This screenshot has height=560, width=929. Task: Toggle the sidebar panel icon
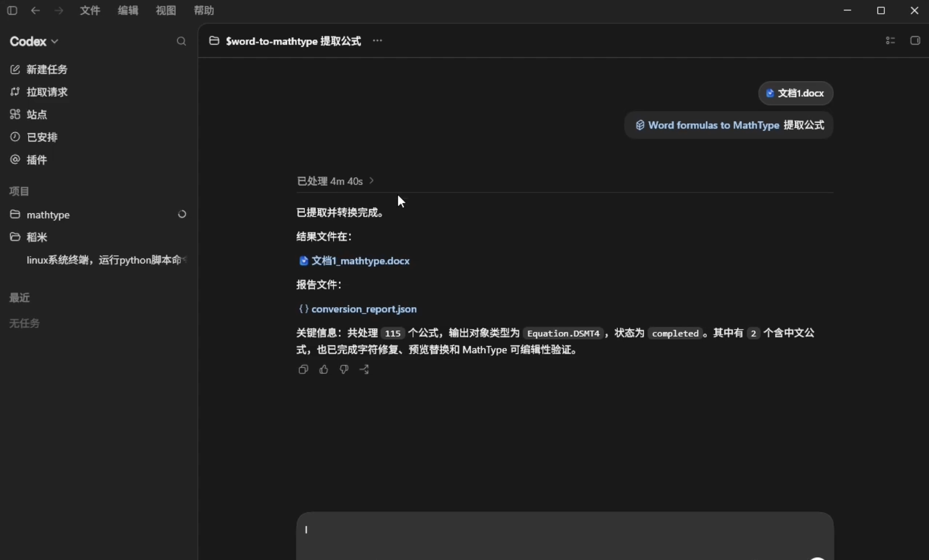tap(12, 10)
